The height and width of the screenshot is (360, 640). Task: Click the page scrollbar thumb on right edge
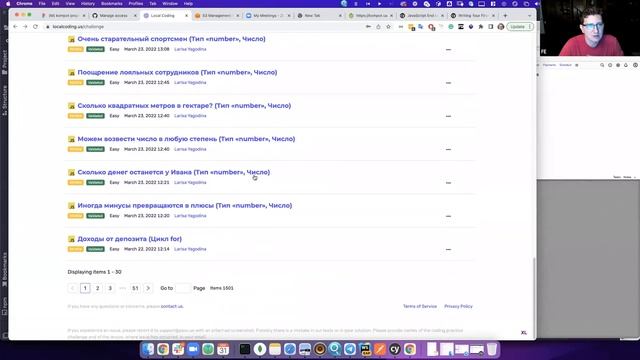534,297
